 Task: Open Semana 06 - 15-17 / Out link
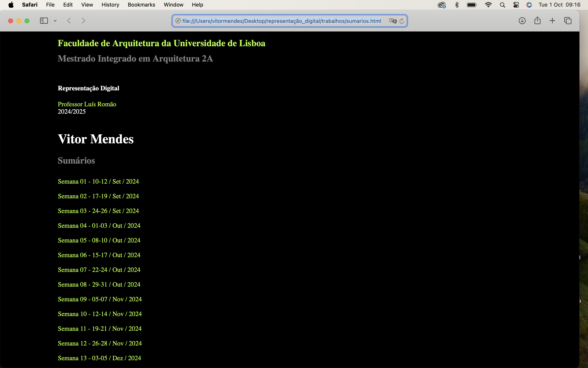[99, 255]
